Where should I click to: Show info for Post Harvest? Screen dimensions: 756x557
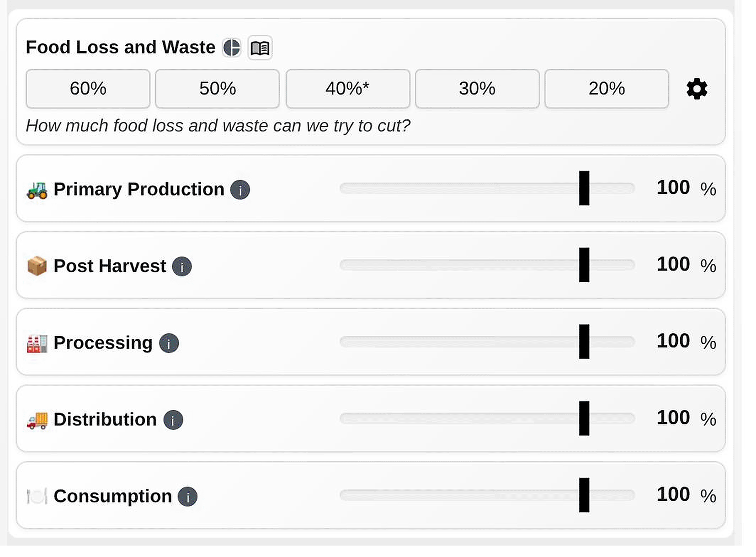(x=181, y=266)
